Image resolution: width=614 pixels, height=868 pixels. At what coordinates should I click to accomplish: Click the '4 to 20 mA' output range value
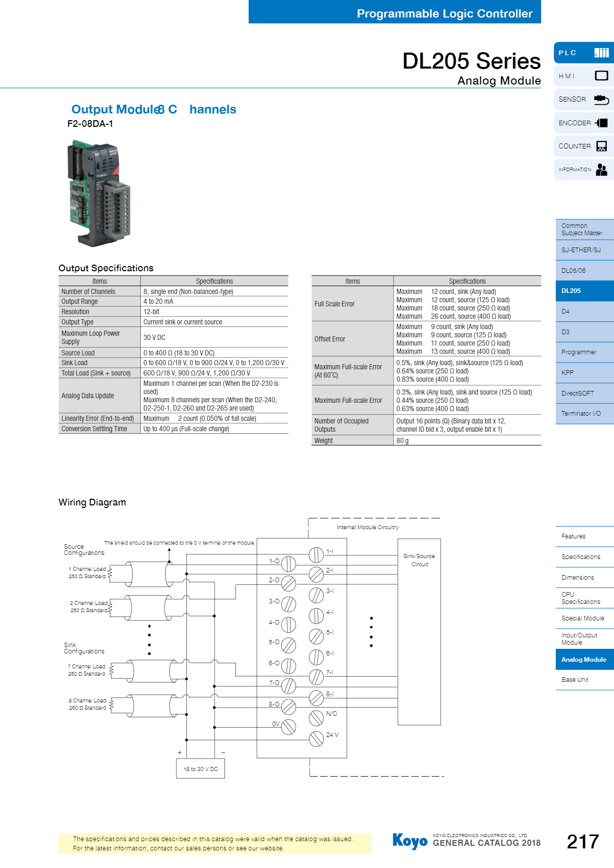[158, 302]
